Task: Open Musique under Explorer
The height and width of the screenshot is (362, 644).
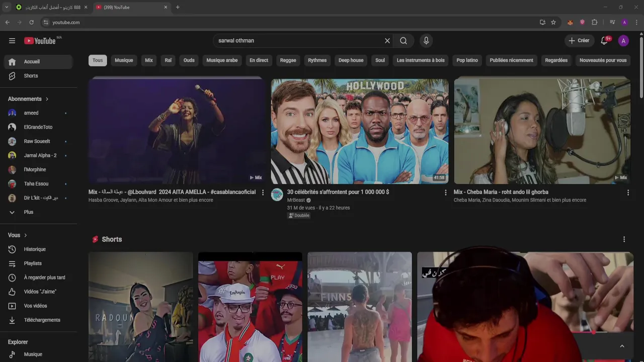Action: pyautogui.click(x=39, y=354)
